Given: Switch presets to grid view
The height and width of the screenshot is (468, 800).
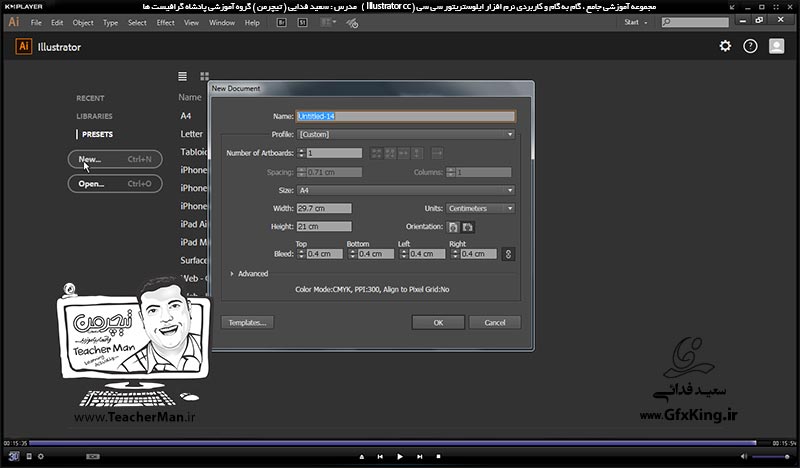Looking at the screenshot, I should pyautogui.click(x=205, y=76).
